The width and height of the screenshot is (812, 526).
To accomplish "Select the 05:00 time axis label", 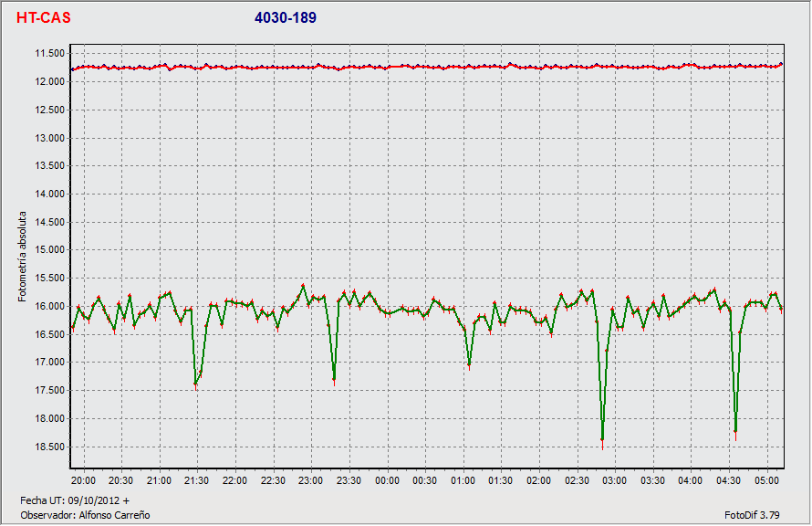I will coord(766,480).
